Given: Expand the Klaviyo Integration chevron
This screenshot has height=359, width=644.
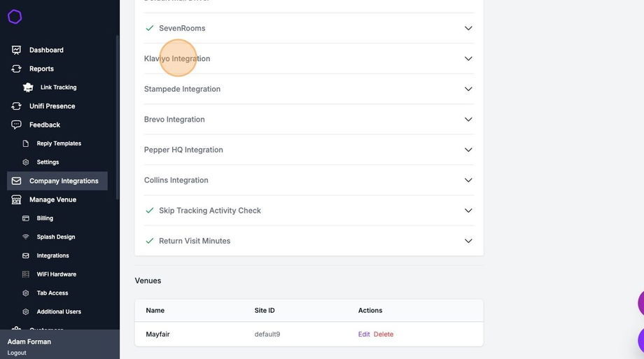Looking at the screenshot, I should pos(468,59).
